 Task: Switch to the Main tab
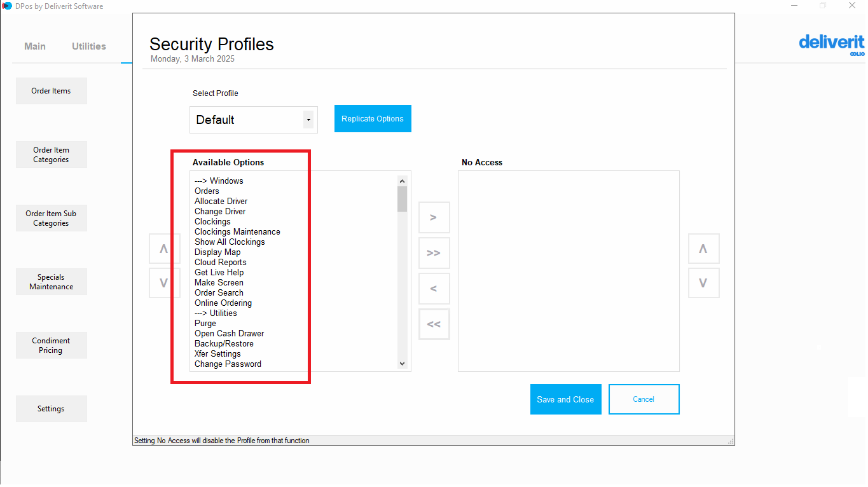pyautogui.click(x=35, y=46)
